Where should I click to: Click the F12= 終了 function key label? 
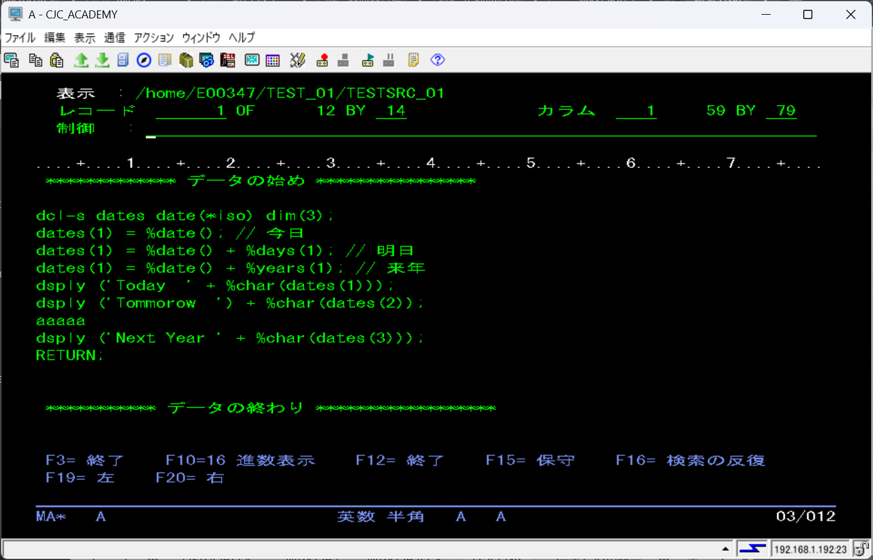click(400, 460)
